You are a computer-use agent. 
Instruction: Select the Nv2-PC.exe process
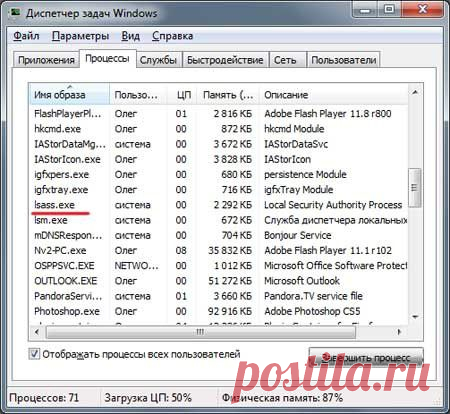pos(218,250)
